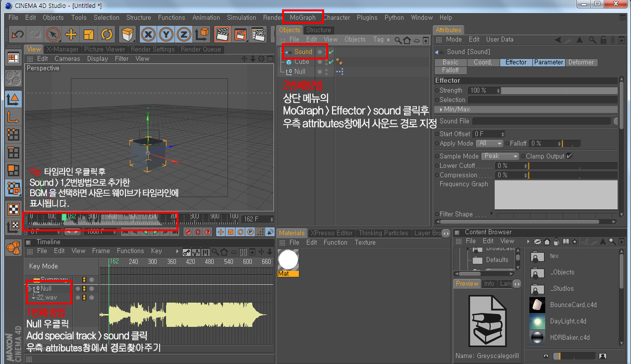631x364 pixels.
Task: Open the Deformer attributes tab button
Action: click(x=581, y=62)
